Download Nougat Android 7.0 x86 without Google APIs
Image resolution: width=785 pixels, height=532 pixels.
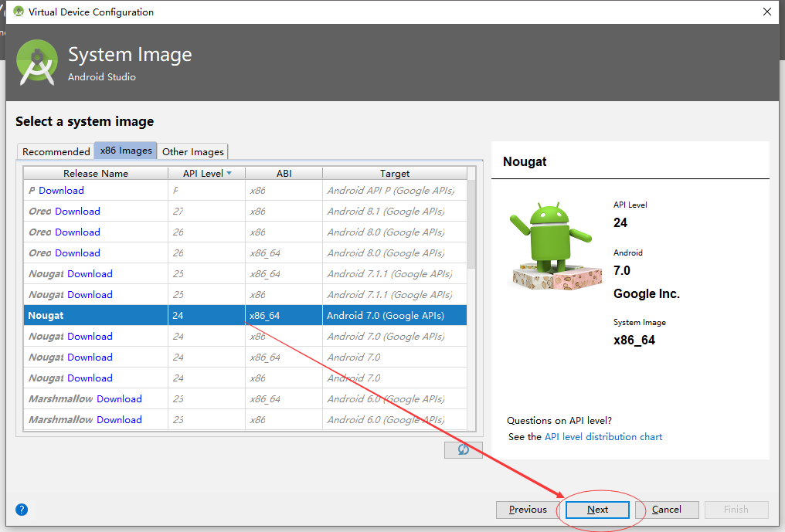pyautogui.click(x=90, y=378)
